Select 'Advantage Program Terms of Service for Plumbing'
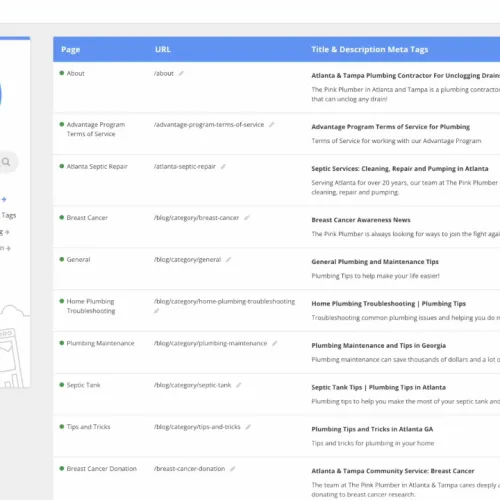Viewport: 500px width, 500px height. coord(391,127)
